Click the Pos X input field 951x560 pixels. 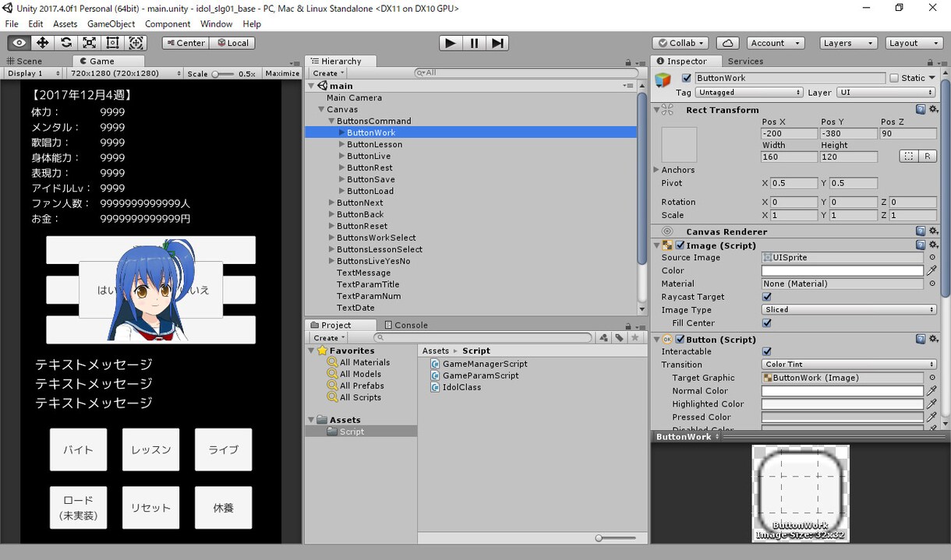tap(789, 134)
